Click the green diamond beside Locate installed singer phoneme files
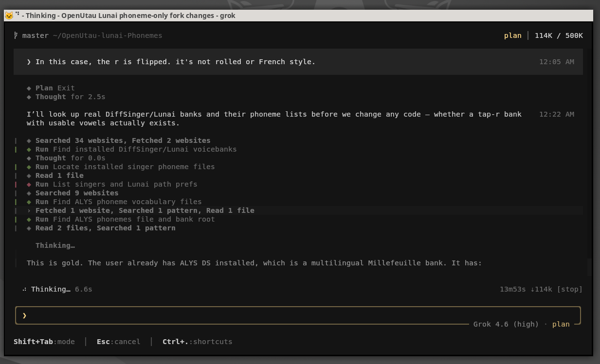 click(29, 167)
